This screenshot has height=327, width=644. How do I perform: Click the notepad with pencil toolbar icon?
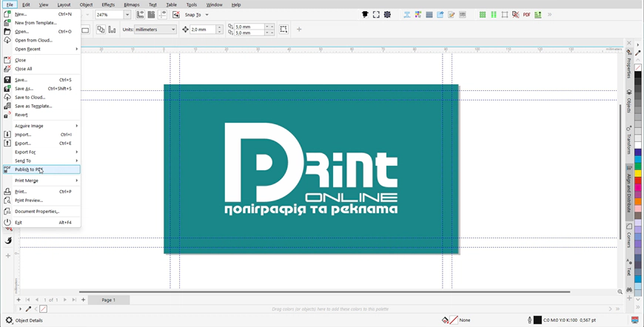(452, 15)
